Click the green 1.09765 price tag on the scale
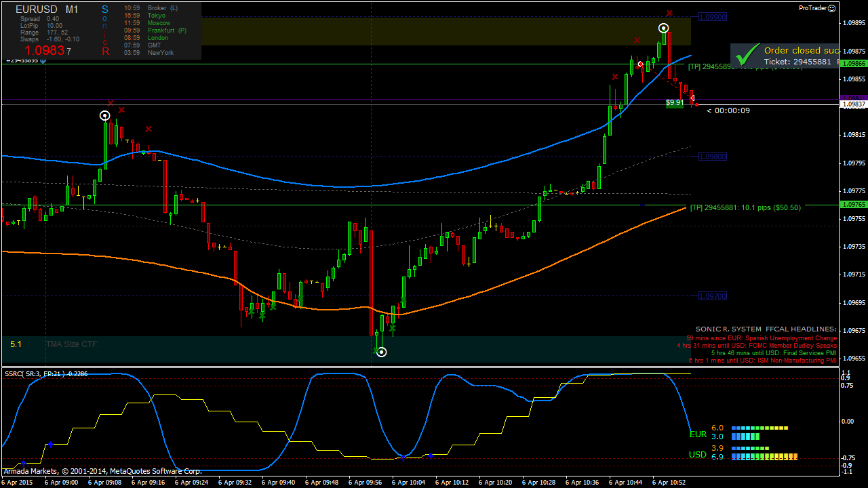This screenshot has height=488, width=868. tap(853, 205)
